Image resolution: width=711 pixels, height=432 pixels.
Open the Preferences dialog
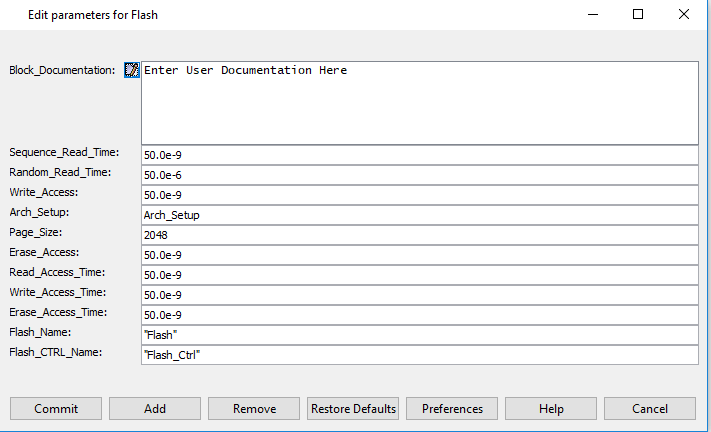(452, 408)
